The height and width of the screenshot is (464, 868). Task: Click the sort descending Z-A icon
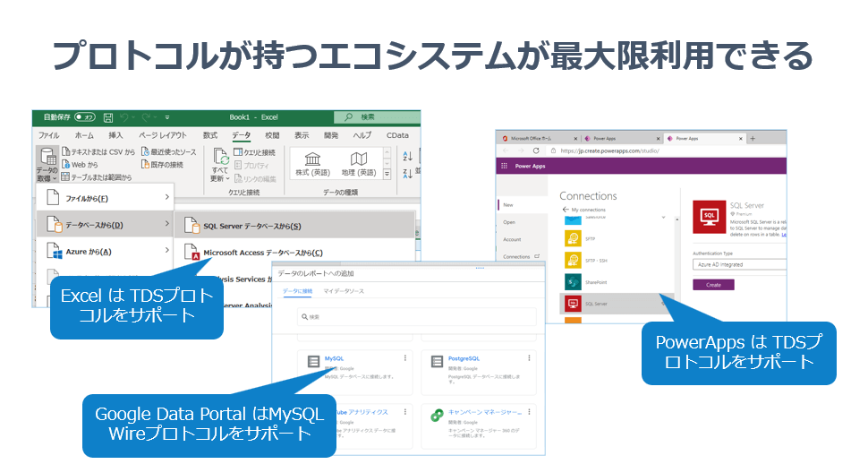(x=407, y=174)
